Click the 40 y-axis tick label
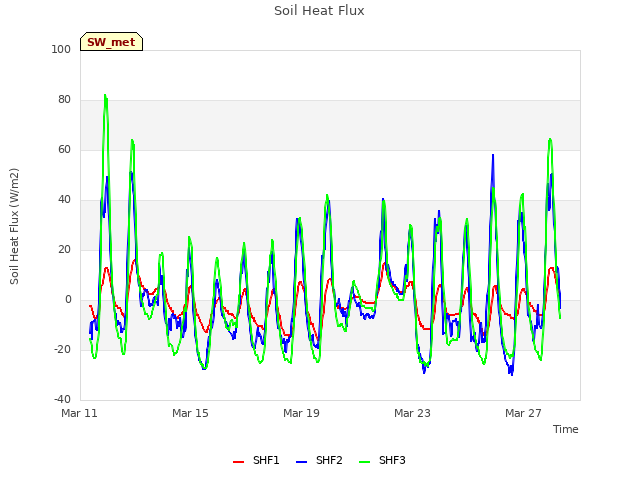640x480 pixels. (64, 200)
